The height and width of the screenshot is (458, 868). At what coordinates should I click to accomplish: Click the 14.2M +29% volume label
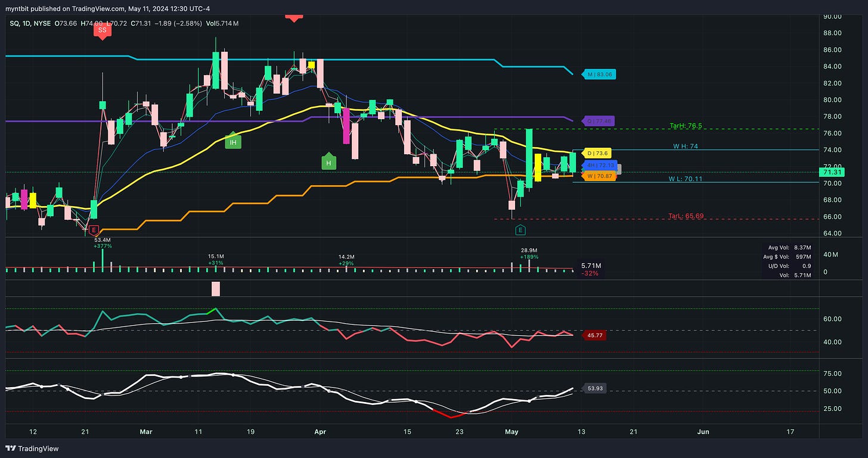(x=346, y=260)
